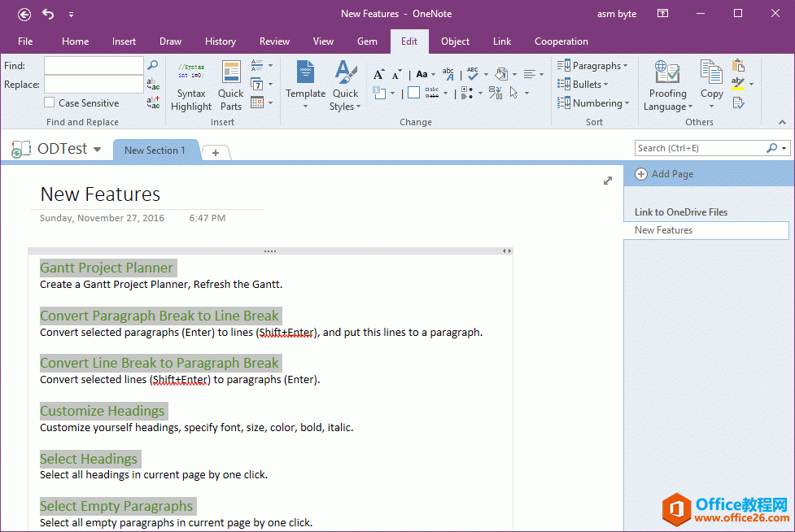The height and width of the screenshot is (532, 795).
Task: Expand the page to full view
Action: pyautogui.click(x=608, y=181)
